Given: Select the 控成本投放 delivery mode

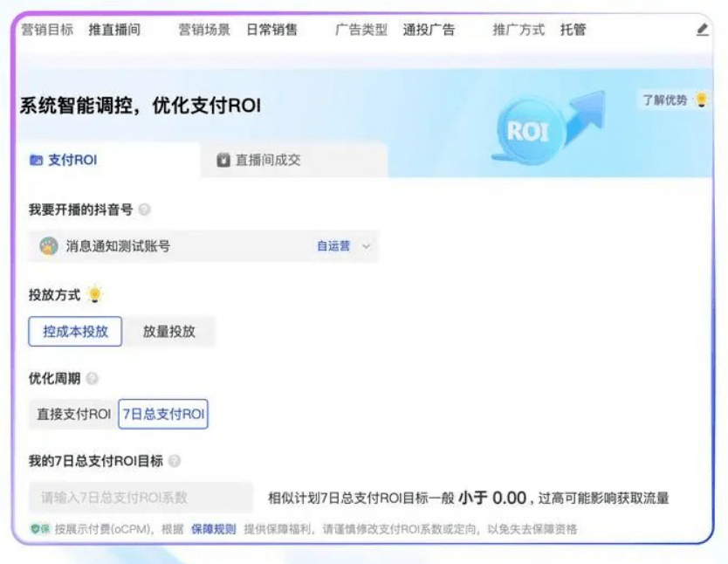Looking at the screenshot, I should pyautogui.click(x=74, y=332).
